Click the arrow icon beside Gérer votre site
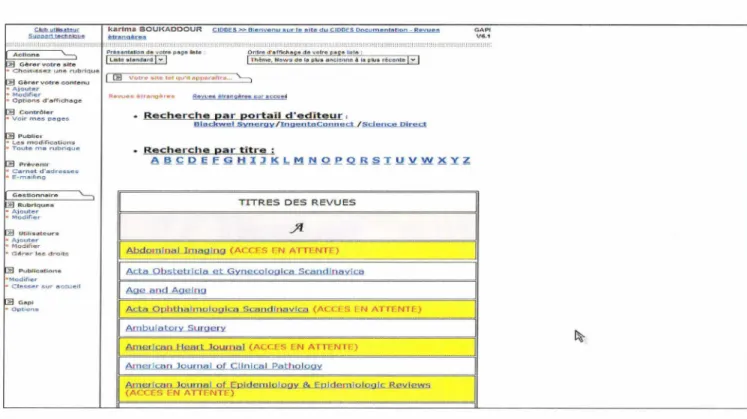Image resolution: width=747 pixels, height=419 pixels. click(10, 64)
